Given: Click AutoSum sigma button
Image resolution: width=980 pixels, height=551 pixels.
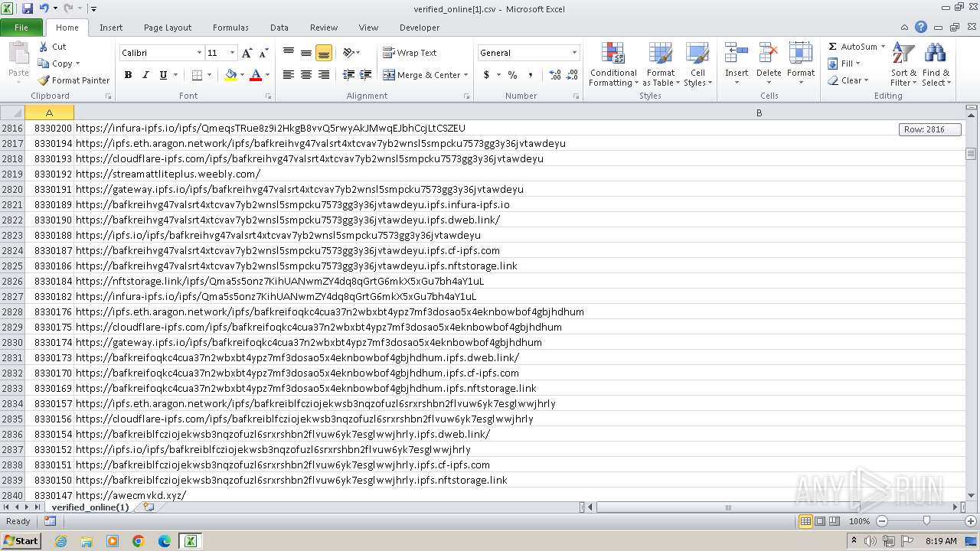Looking at the screenshot, I should [852, 47].
